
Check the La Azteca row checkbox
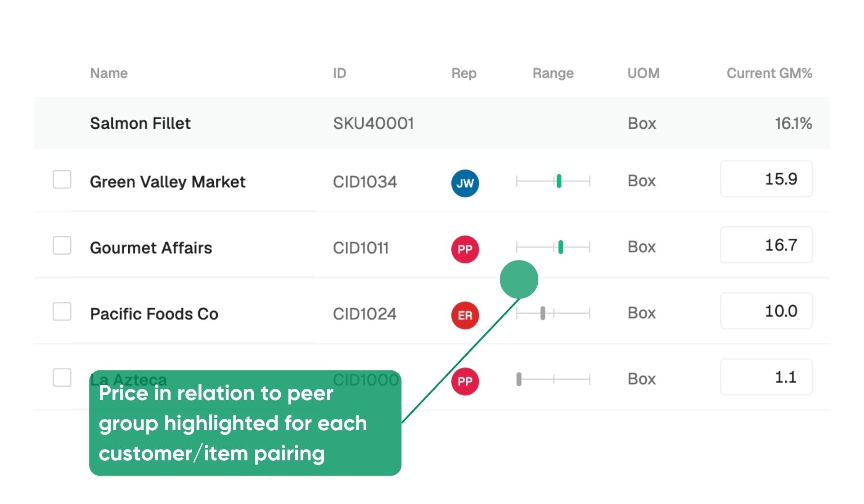coord(62,378)
